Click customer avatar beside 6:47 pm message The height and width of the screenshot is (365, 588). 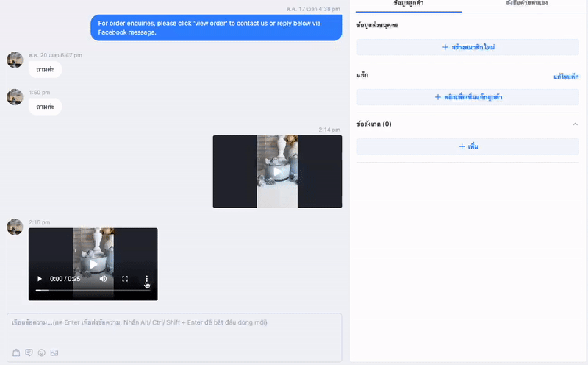point(15,60)
